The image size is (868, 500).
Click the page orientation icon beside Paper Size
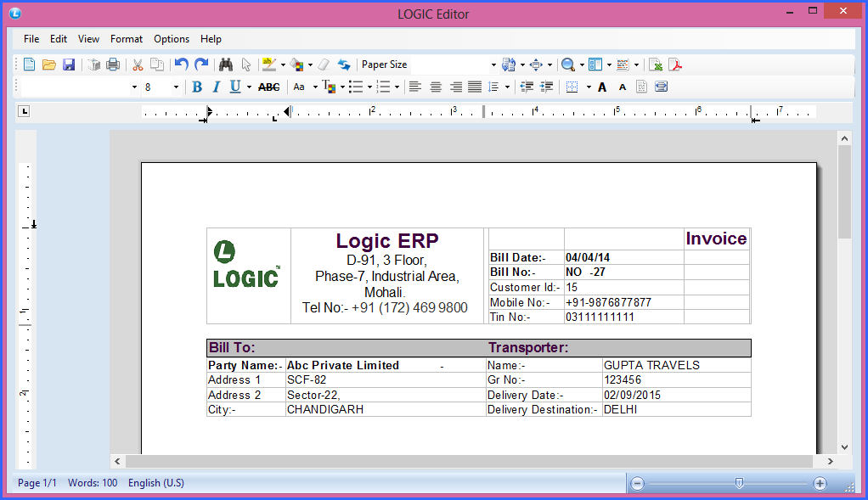(508, 65)
